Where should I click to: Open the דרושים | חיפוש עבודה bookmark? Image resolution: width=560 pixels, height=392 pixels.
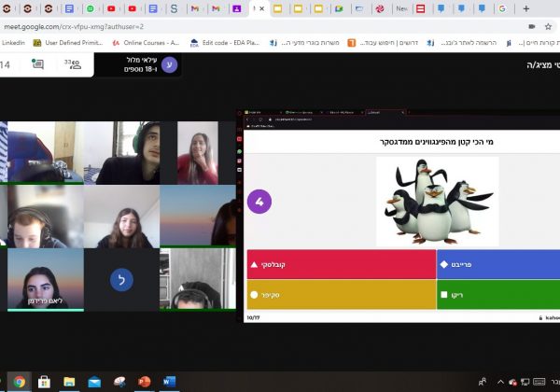383,43
